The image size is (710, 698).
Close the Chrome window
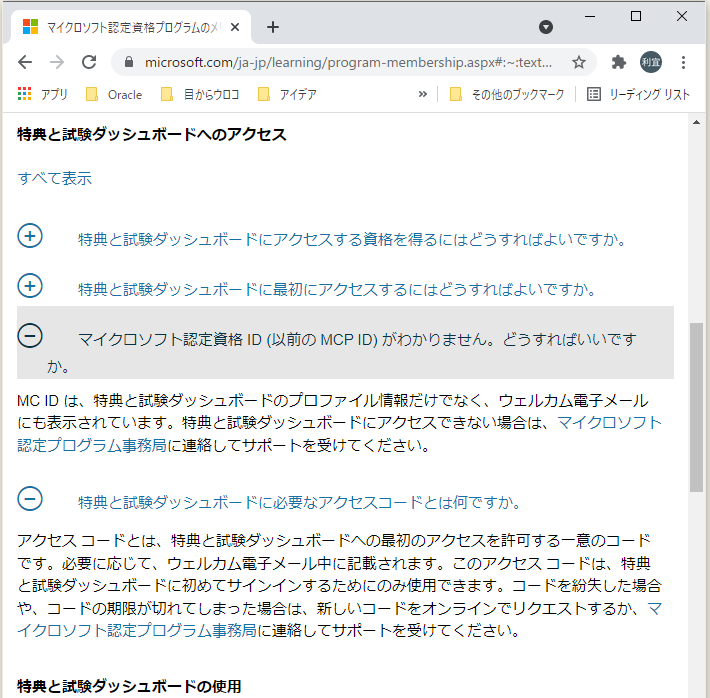point(681,16)
